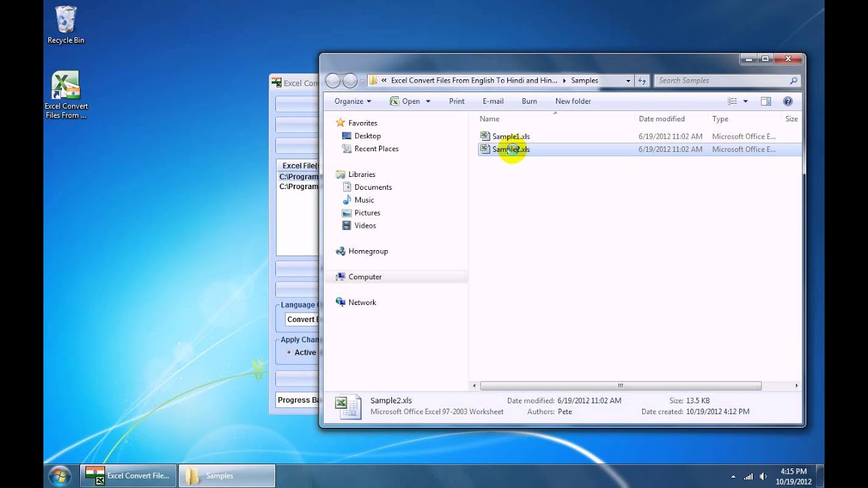Viewport: 868px width, 488px height.
Task: Select Favorites in navigation pane
Action: point(362,123)
